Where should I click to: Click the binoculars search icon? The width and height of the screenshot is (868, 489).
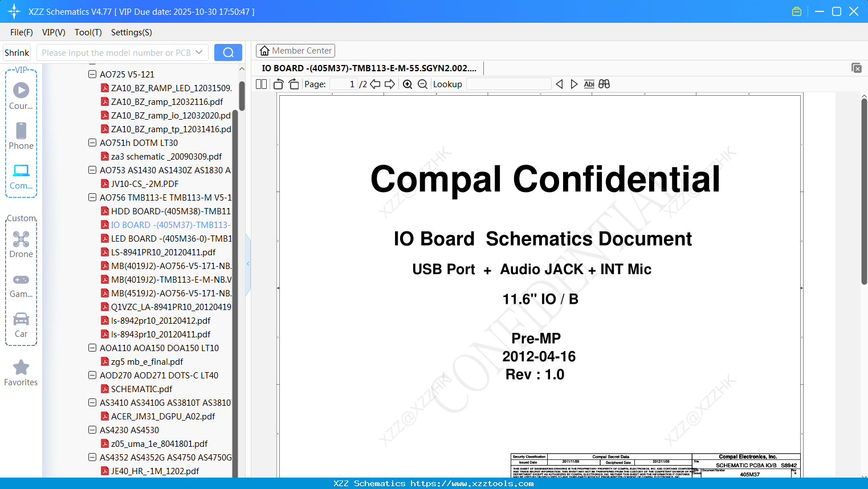click(604, 84)
